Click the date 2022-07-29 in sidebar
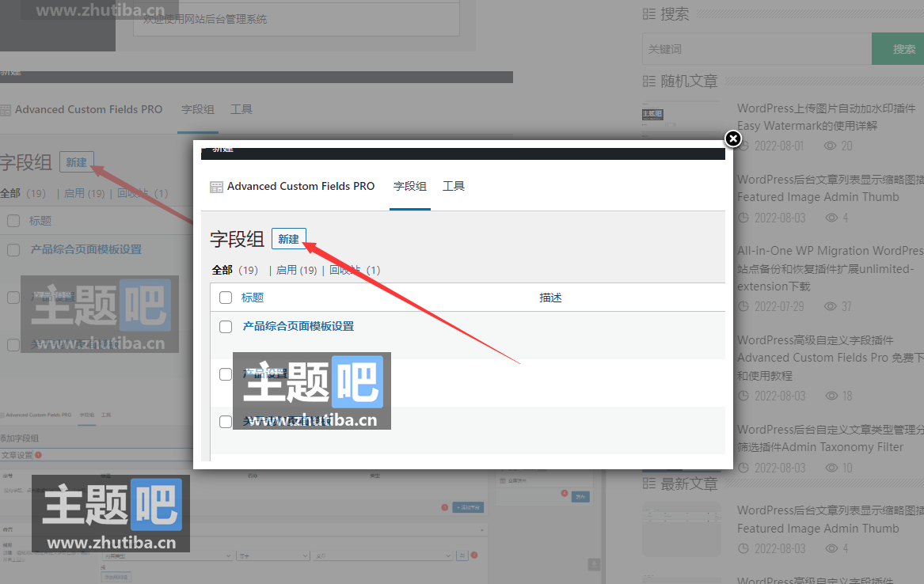Screen dimensions: 924x584 coord(779,307)
